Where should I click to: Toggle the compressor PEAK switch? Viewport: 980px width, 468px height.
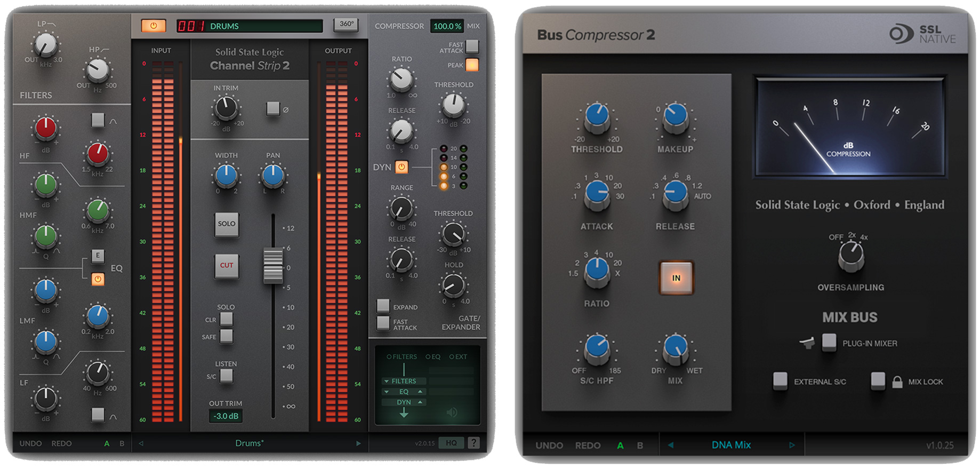[472, 65]
